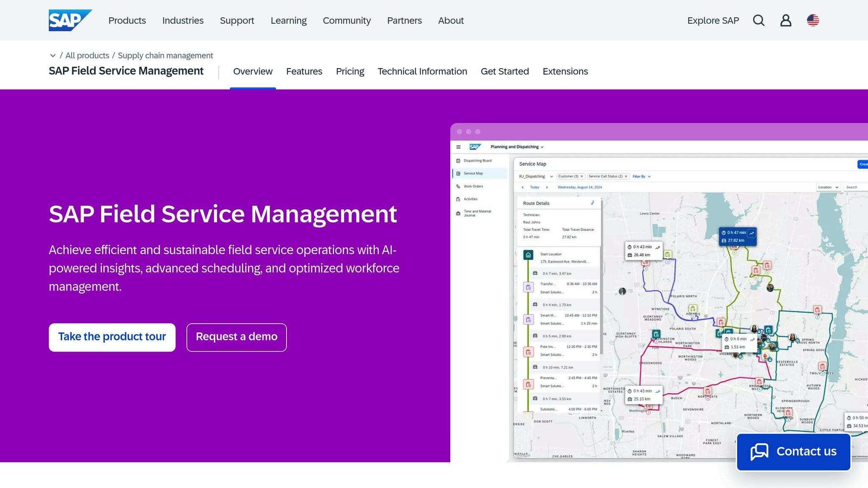Click the Search field in the map toolbar
The image size is (868, 488).
tap(855, 187)
